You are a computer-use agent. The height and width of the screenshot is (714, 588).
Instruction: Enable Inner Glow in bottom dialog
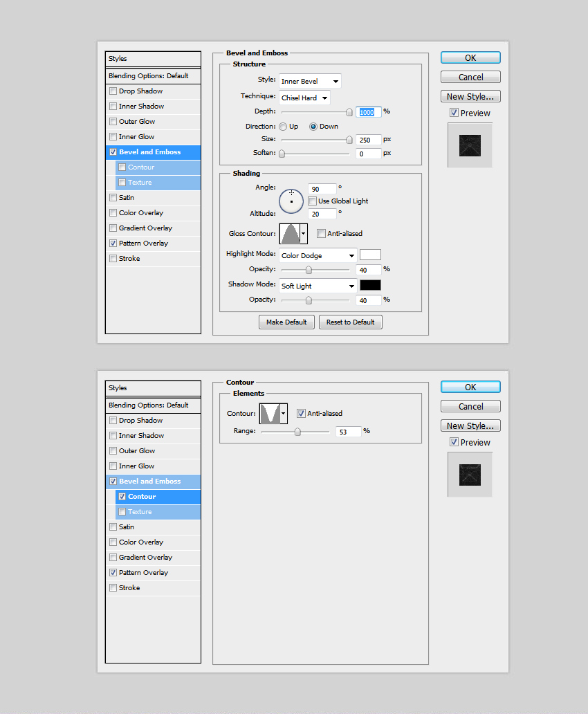pyautogui.click(x=113, y=466)
